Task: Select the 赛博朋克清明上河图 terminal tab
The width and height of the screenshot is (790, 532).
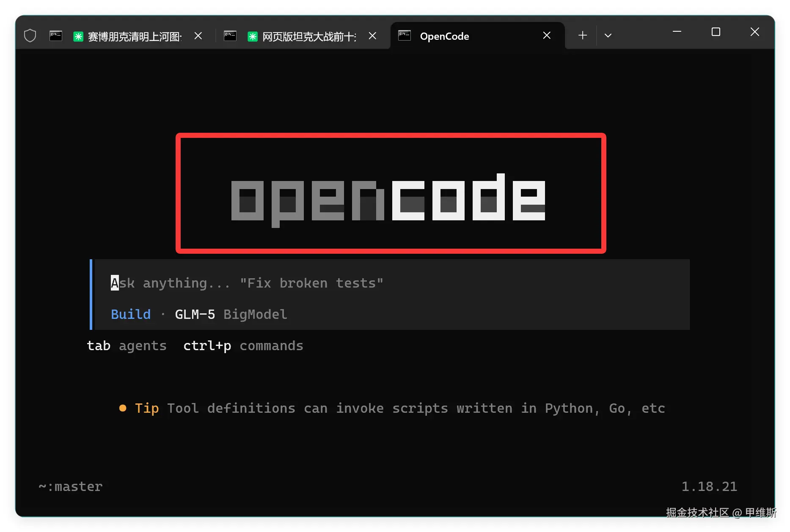Action: coord(128,36)
